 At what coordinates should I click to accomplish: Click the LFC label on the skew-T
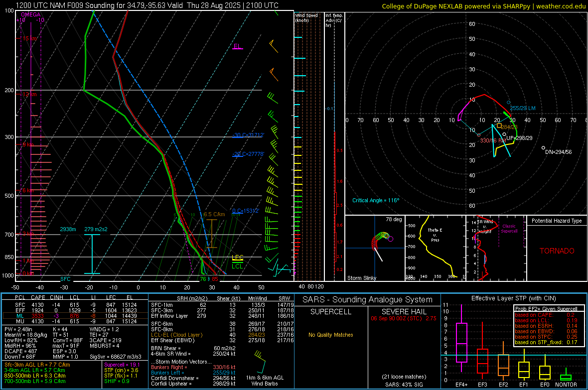[237, 257]
